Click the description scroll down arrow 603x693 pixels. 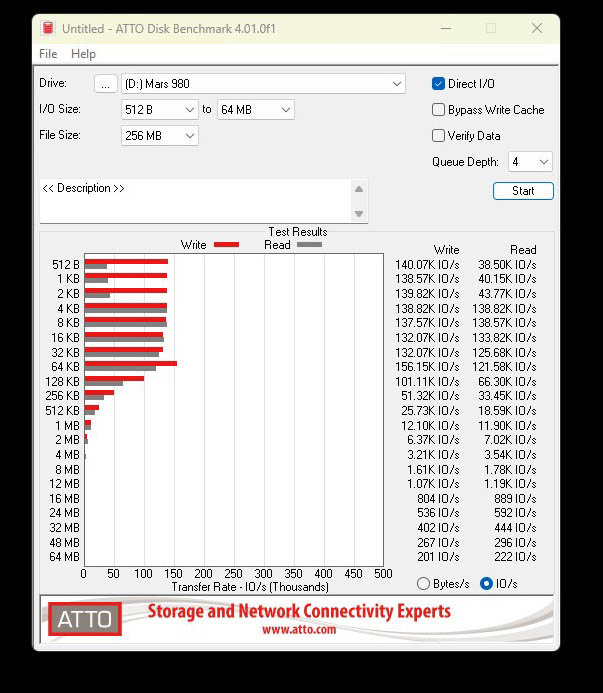point(359,214)
